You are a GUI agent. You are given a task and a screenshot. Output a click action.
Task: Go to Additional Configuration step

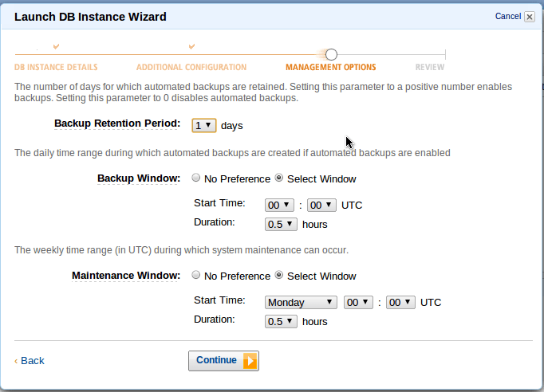pos(191,68)
